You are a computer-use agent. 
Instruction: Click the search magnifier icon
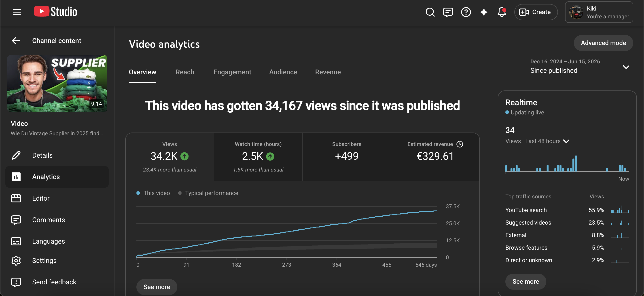(430, 12)
